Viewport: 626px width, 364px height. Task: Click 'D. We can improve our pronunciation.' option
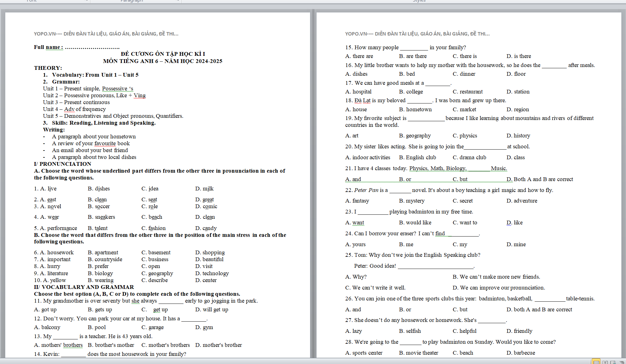pyautogui.click(x=499, y=288)
